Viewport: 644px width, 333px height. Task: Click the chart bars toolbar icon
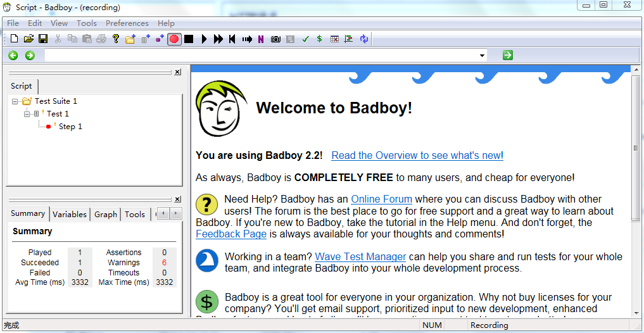(349, 39)
